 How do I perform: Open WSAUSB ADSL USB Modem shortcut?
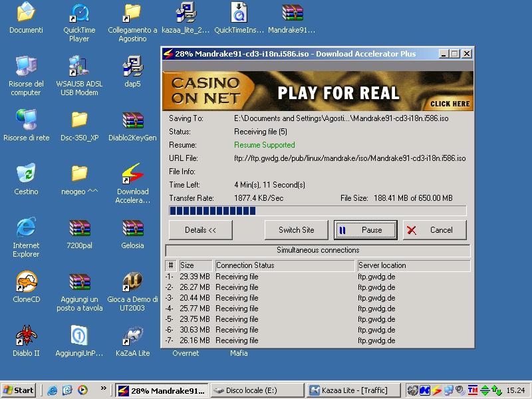79,66
